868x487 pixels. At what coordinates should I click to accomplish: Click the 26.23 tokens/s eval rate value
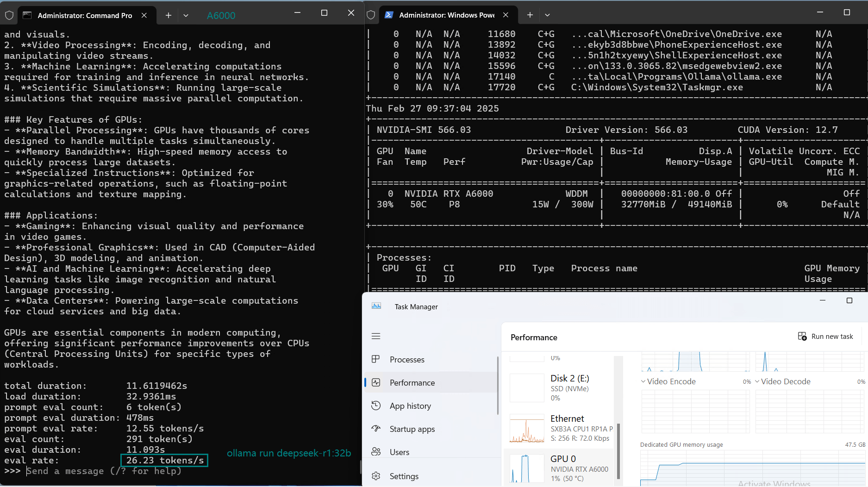tap(165, 460)
